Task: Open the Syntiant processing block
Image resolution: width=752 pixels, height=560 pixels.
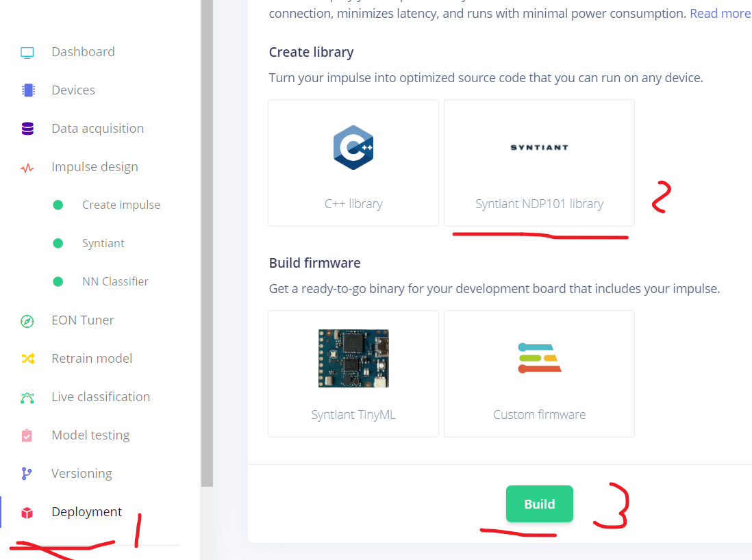Action: [x=103, y=243]
